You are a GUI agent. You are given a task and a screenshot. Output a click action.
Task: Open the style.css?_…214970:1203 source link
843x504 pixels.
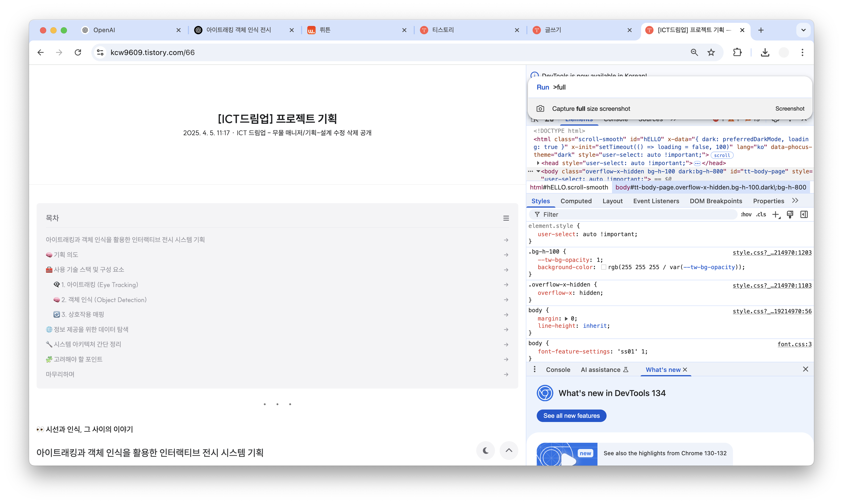(772, 252)
